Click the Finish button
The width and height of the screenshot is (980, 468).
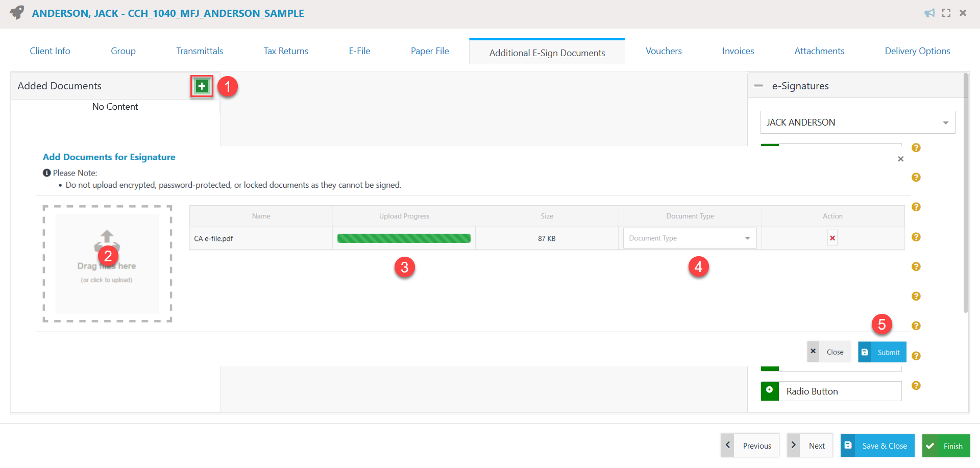[946, 445]
